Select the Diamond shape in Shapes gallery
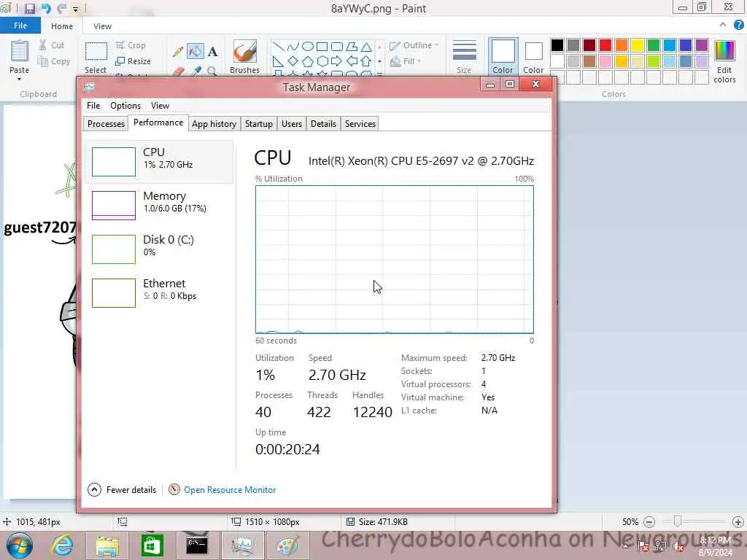This screenshot has height=560, width=747. point(293,61)
